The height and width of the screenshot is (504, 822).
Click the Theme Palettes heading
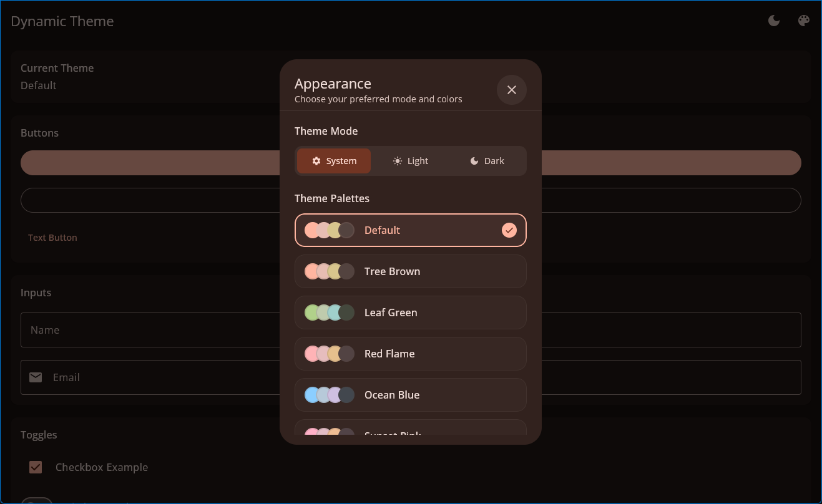pos(332,198)
